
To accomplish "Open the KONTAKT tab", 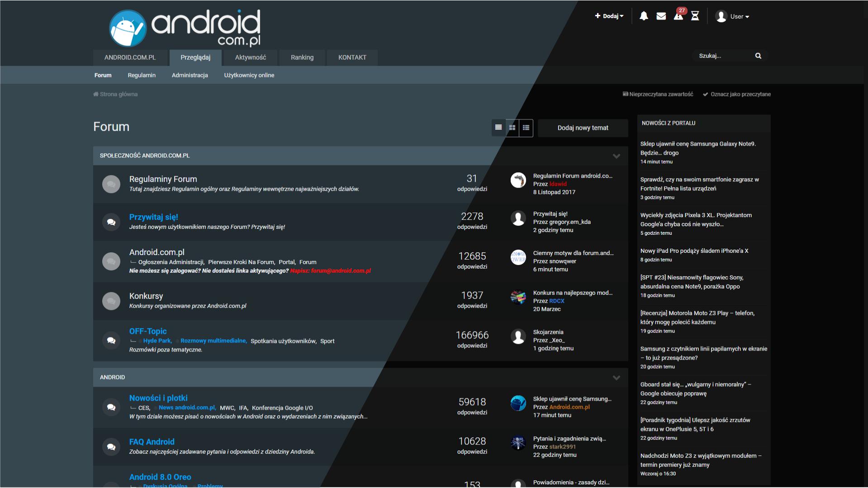I will (x=352, y=57).
